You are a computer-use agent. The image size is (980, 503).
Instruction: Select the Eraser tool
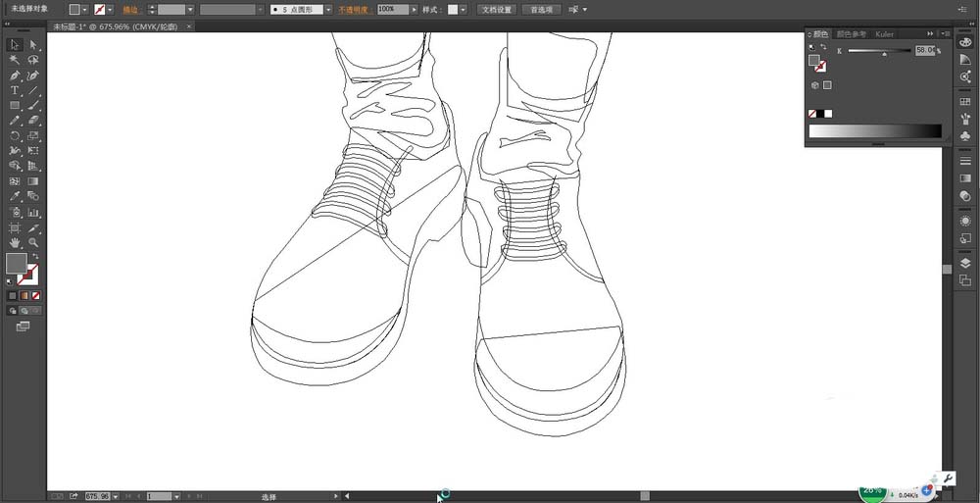[x=33, y=121]
